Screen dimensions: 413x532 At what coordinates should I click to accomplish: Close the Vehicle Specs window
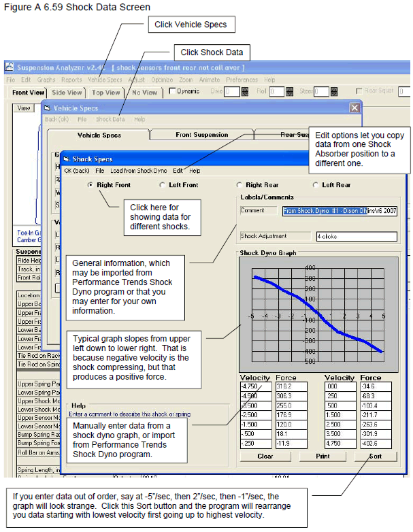coord(354,108)
